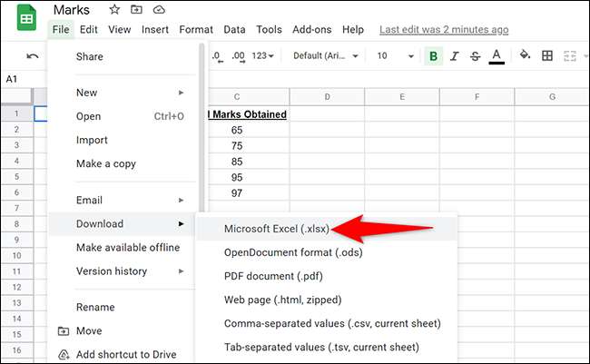
Task: Open the Format menu
Action: tap(196, 29)
